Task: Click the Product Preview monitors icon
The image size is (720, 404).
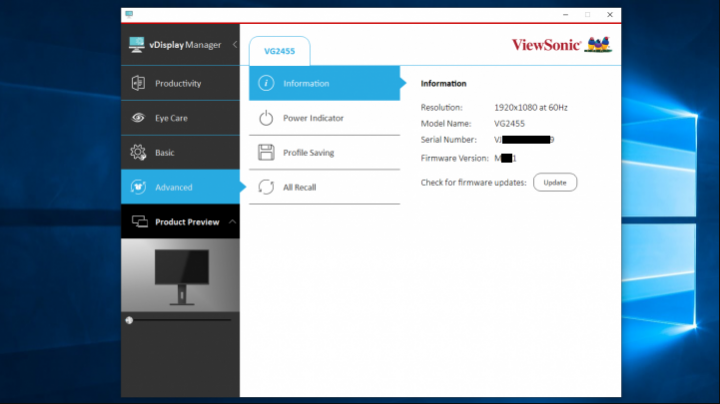Action: pyautogui.click(x=140, y=222)
